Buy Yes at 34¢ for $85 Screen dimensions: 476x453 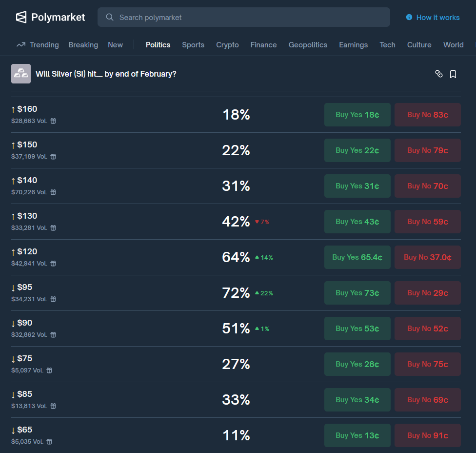click(357, 400)
